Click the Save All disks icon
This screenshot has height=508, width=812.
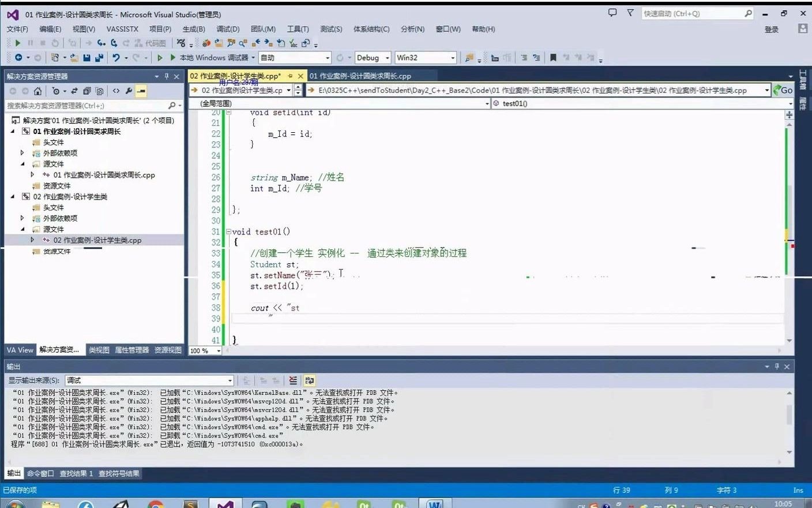[x=99, y=58]
